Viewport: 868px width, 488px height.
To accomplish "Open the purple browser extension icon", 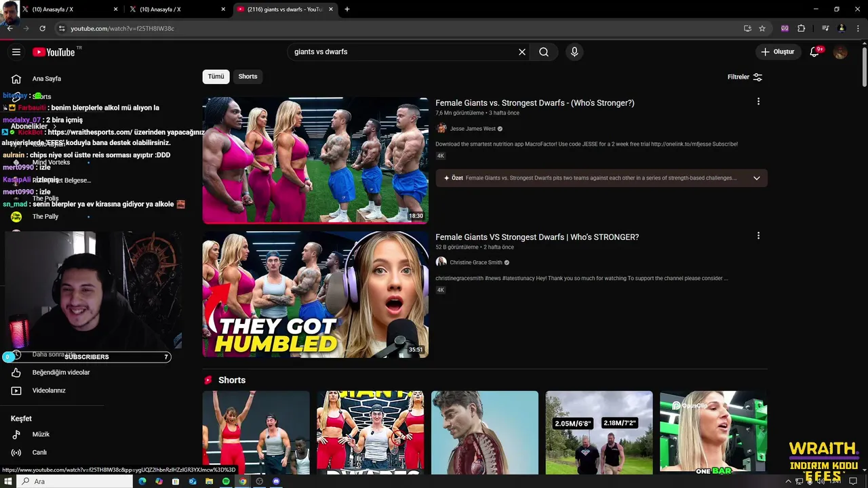I will (785, 28).
